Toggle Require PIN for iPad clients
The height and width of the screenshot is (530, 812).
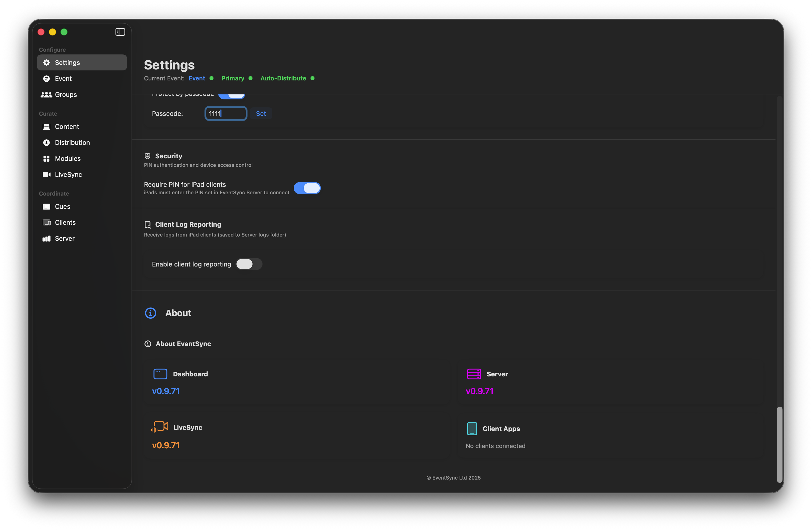tap(307, 188)
